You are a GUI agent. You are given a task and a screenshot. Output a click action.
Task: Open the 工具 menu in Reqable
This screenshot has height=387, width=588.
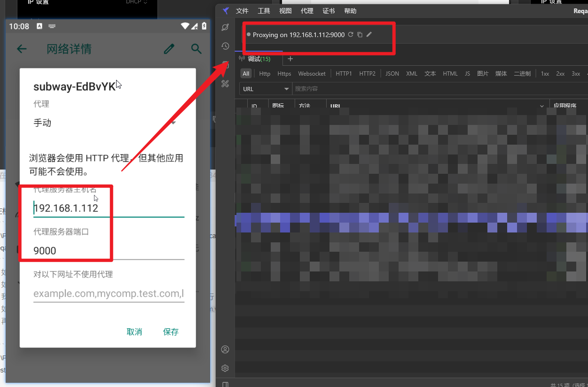pyautogui.click(x=264, y=11)
